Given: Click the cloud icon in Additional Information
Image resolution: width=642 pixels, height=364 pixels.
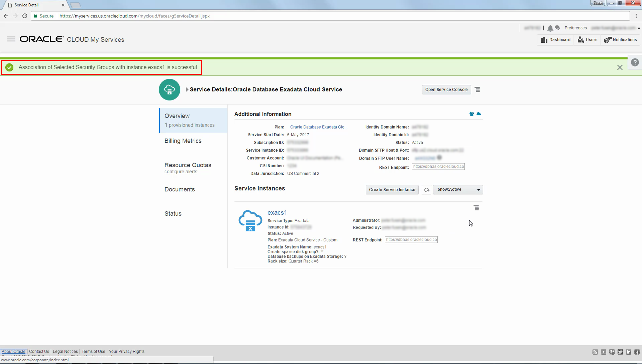Looking at the screenshot, I should 479,114.
